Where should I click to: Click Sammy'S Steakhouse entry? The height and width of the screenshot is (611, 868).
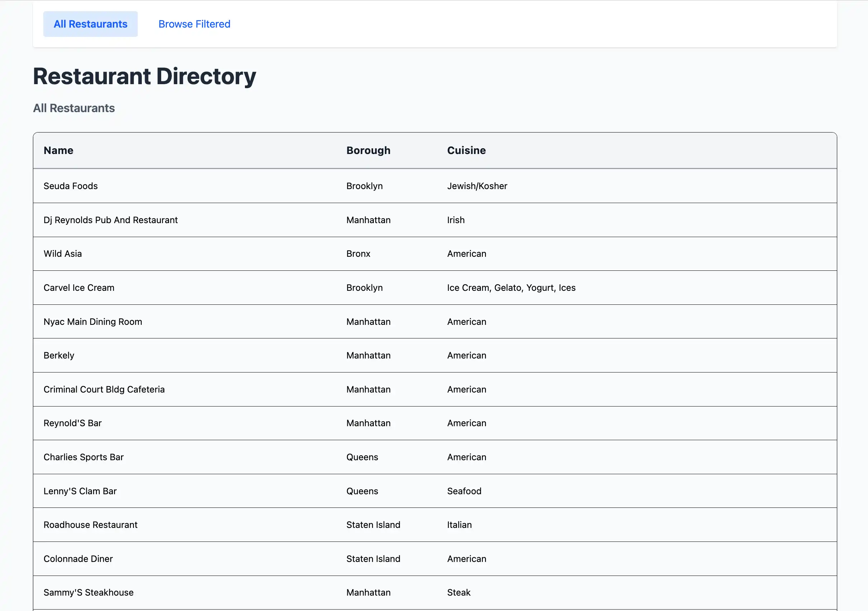click(x=88, y=592)
